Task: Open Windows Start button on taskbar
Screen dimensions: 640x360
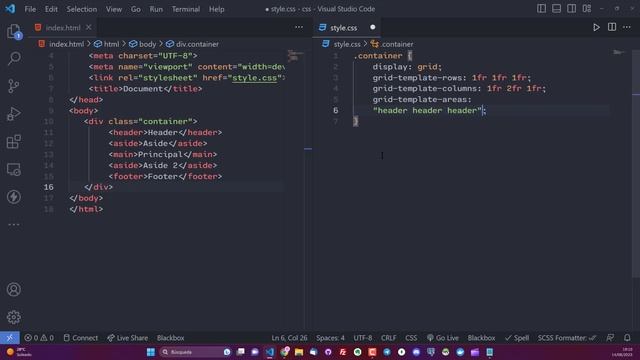Action: 151,352
